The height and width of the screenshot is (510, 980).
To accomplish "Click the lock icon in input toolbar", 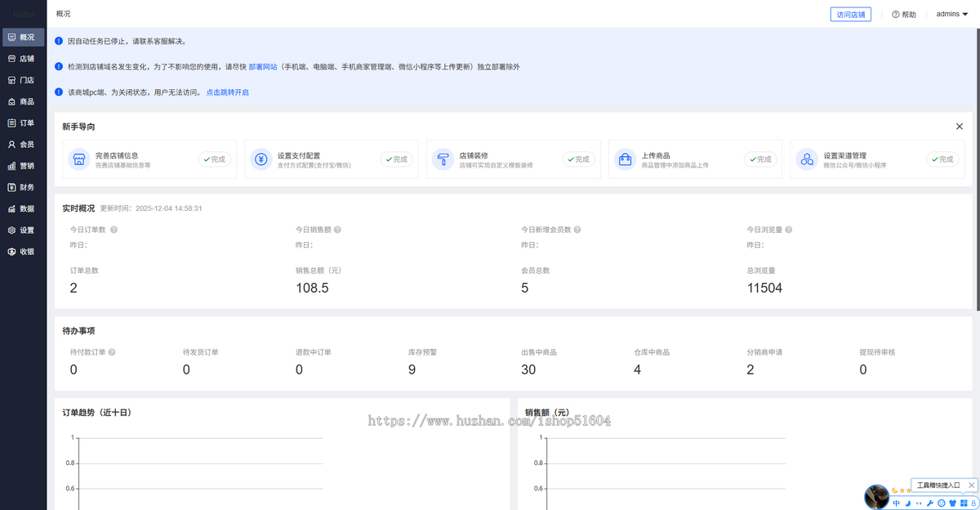I will (973, 503).
